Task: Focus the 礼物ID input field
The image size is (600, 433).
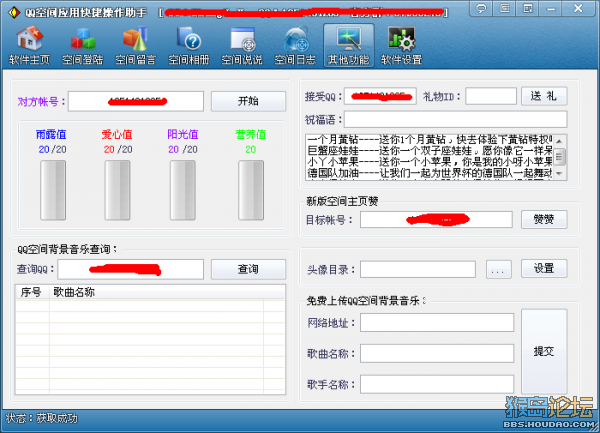Action: [x=491, y=96]
